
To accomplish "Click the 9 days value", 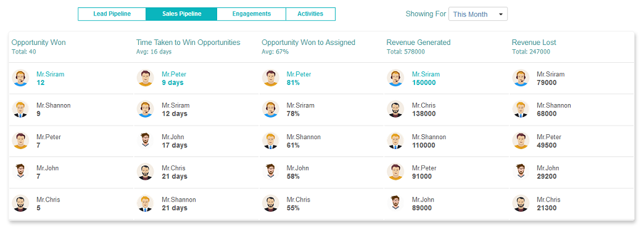I will click(173, 83).
